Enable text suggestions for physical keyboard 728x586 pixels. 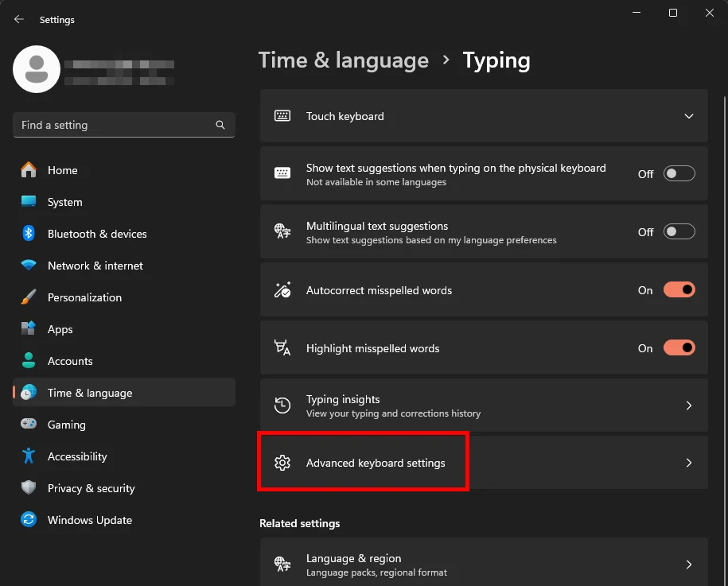coord(679,174)
